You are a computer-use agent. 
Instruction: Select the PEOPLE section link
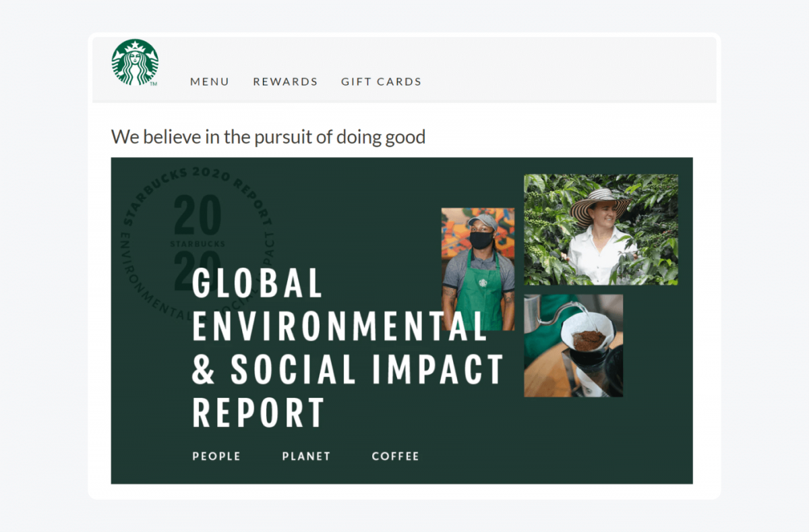(x=216, y=456)
